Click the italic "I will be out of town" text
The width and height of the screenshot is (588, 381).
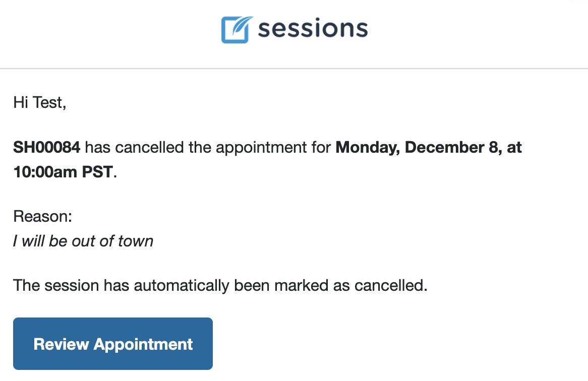pos(83,241)
